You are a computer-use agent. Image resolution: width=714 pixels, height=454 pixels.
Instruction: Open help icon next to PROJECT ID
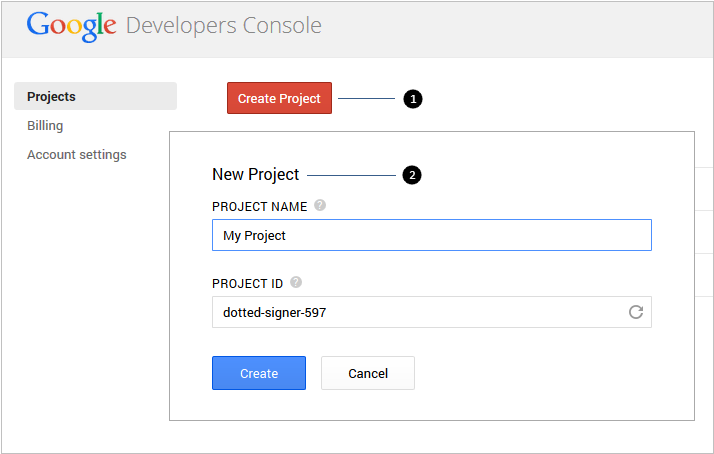coord(296,282)
